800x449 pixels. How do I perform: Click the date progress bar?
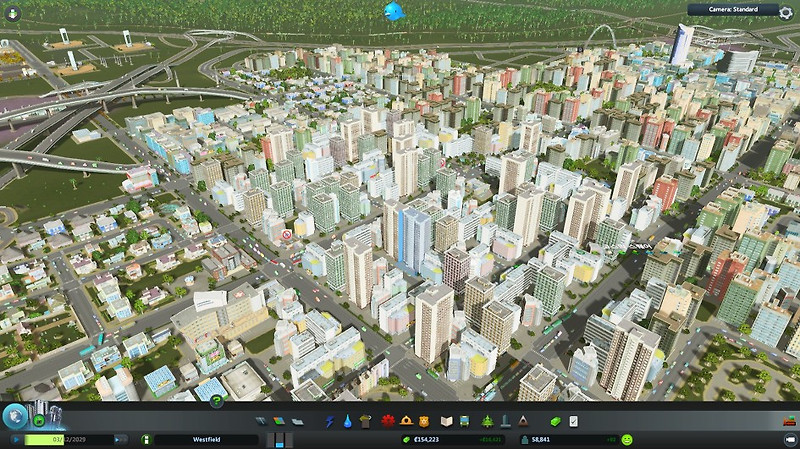[69, 439]
